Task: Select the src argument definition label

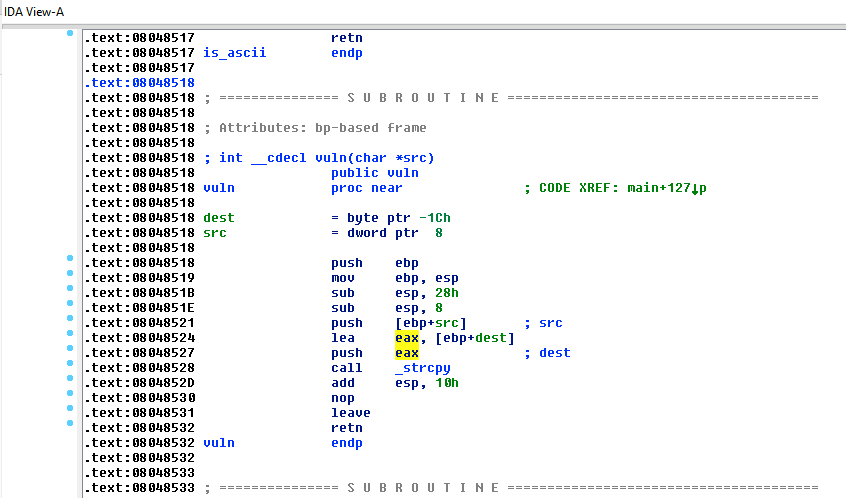Action: coord(215,233)
